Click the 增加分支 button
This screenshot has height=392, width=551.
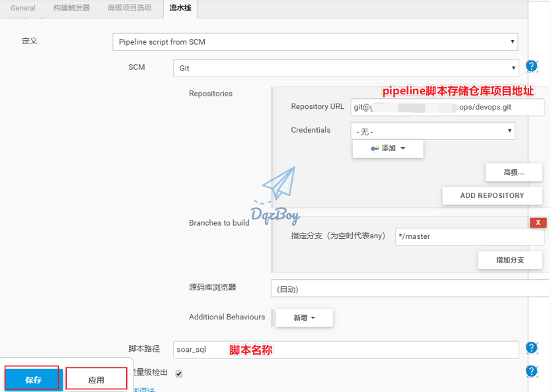[x=509, y=260]
